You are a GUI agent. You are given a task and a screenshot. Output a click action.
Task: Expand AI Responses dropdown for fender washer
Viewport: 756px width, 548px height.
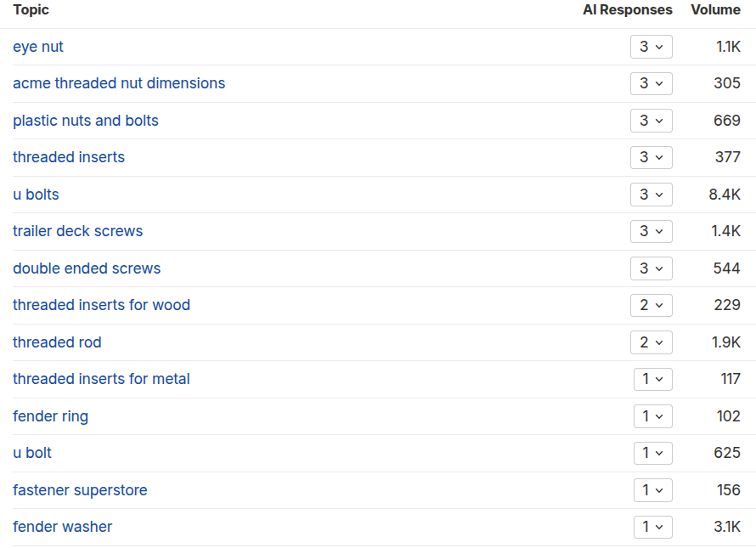click(652, 527)
